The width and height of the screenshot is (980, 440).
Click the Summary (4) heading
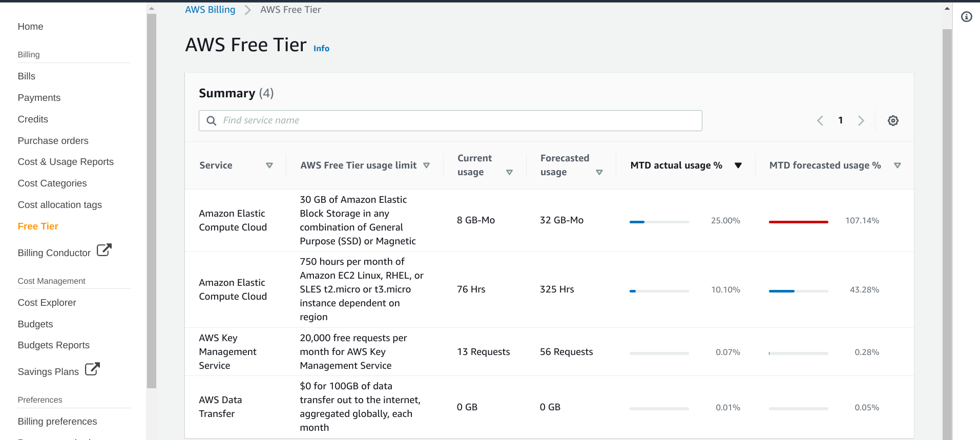coord(236,93)
